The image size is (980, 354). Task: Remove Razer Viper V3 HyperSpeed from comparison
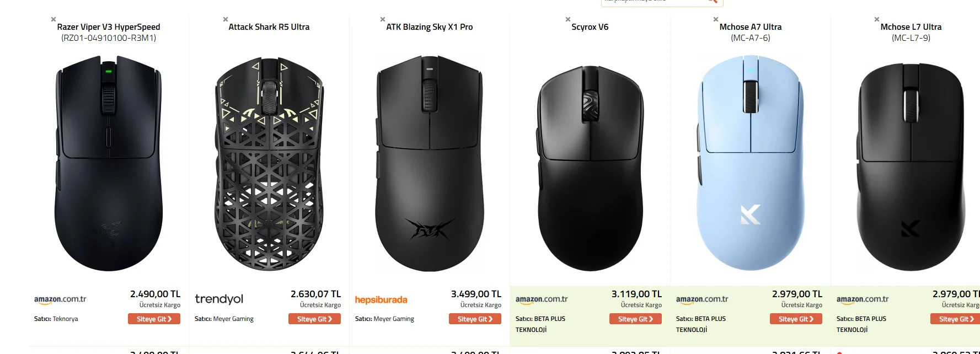point(53,19)
